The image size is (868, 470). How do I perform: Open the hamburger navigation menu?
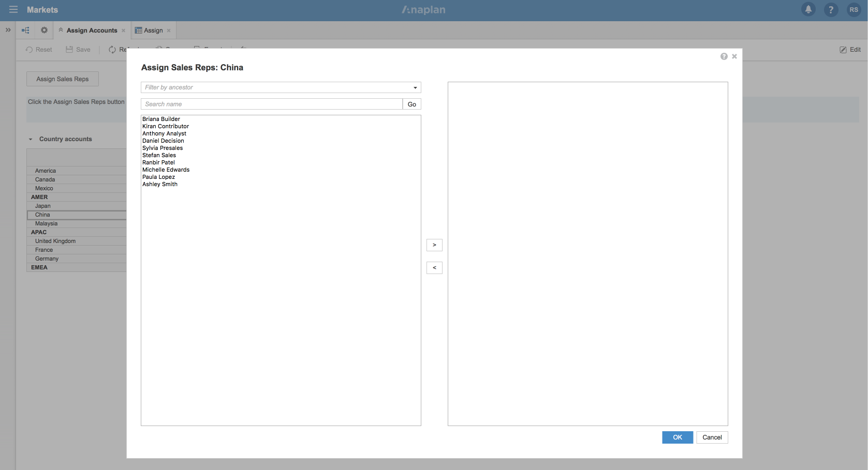coord(13,10)
